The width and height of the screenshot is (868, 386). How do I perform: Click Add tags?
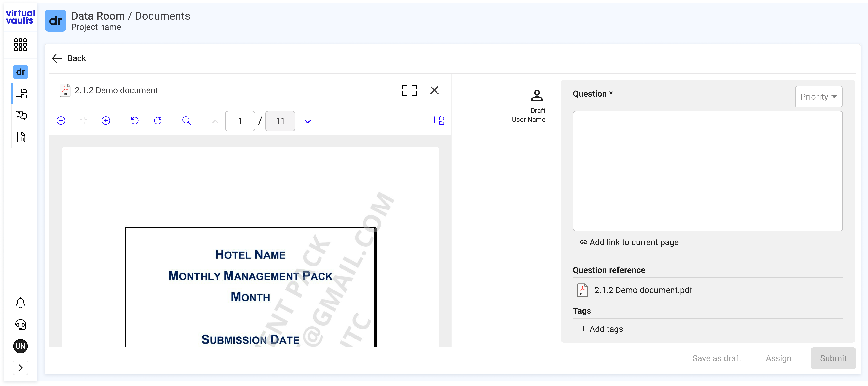point(602,329)
